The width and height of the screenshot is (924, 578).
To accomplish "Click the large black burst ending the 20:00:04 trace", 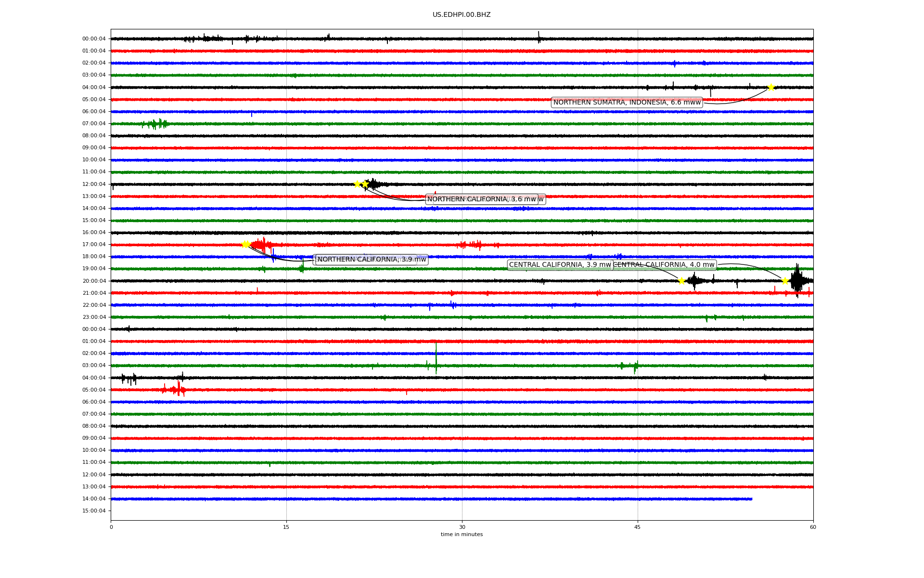I will click(797, 280).
